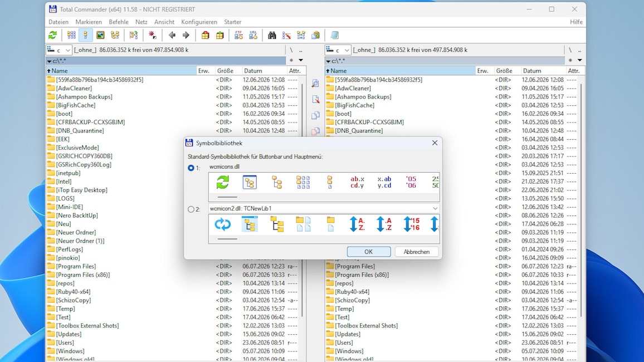Image resolution: width=644 pixels, height=362 pixels.
Task: Open the Dateien menu
Action: [x=58, y=22]
